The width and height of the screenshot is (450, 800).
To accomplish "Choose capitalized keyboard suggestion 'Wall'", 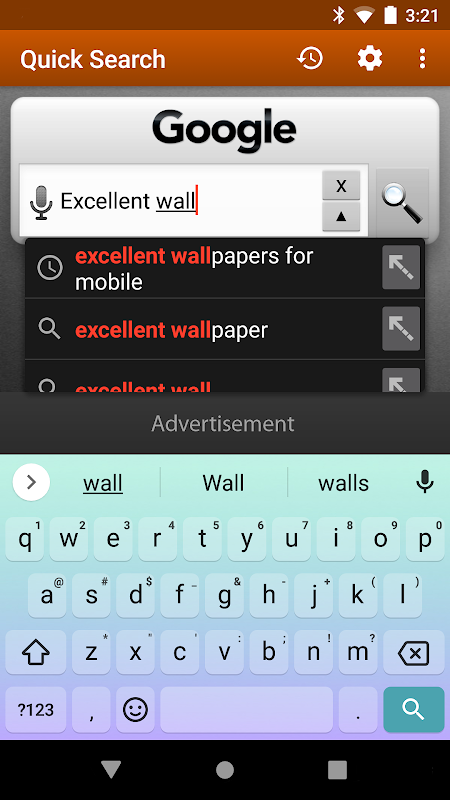I will [223, 483].
